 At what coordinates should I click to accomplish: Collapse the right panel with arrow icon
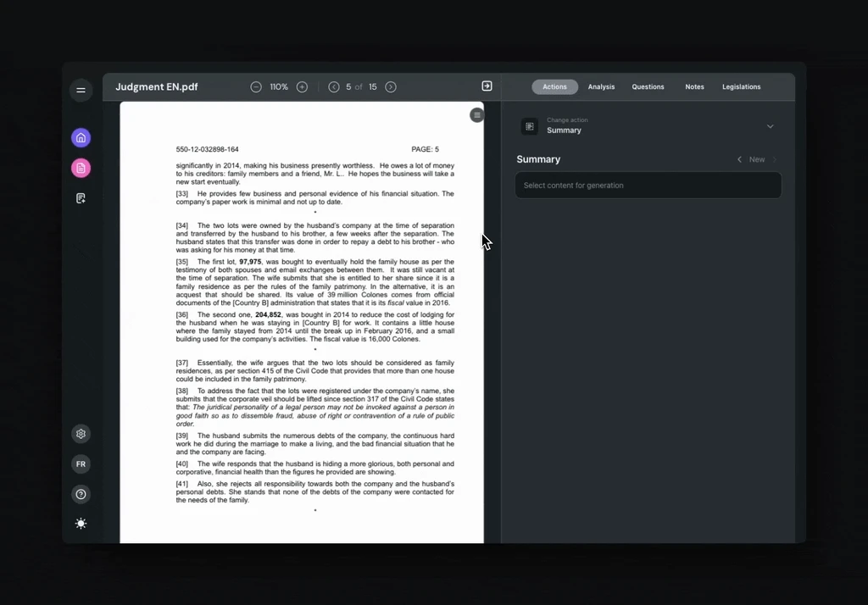[487, 86]
